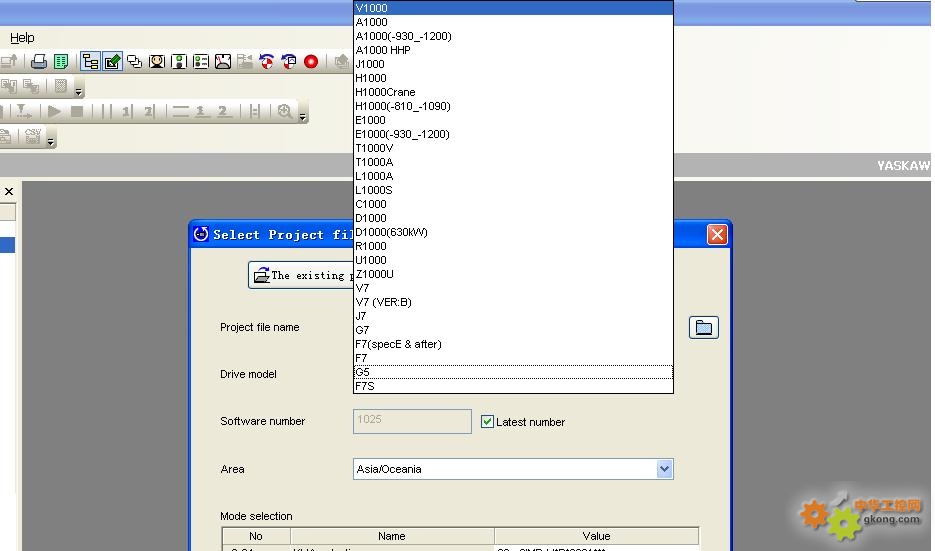Viewport: 935px width, 551px height.
Task: Expand the CSV toolbar overflow arrow
Action: 51,142
